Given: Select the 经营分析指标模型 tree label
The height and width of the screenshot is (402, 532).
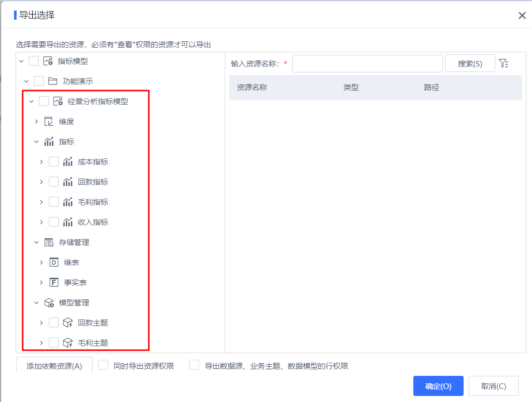Looking at the screenshot, I should [x=98, y=102].
